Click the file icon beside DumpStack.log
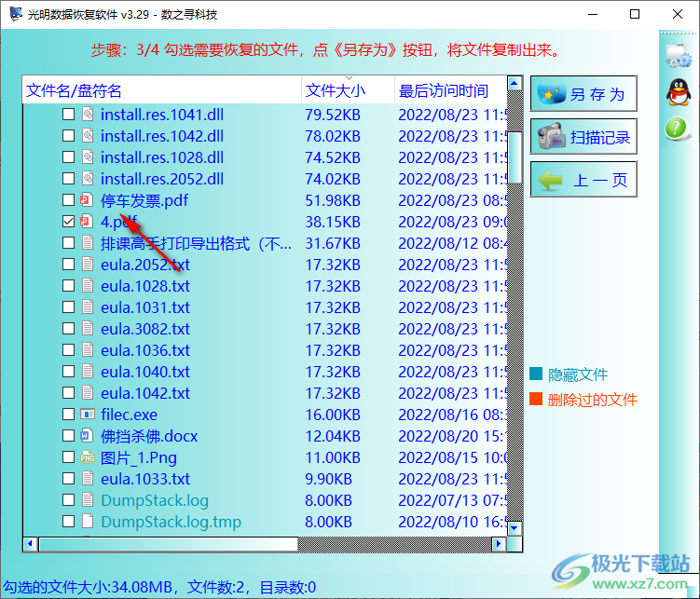This screenshot has width=700, height=599. click(88, 499)
